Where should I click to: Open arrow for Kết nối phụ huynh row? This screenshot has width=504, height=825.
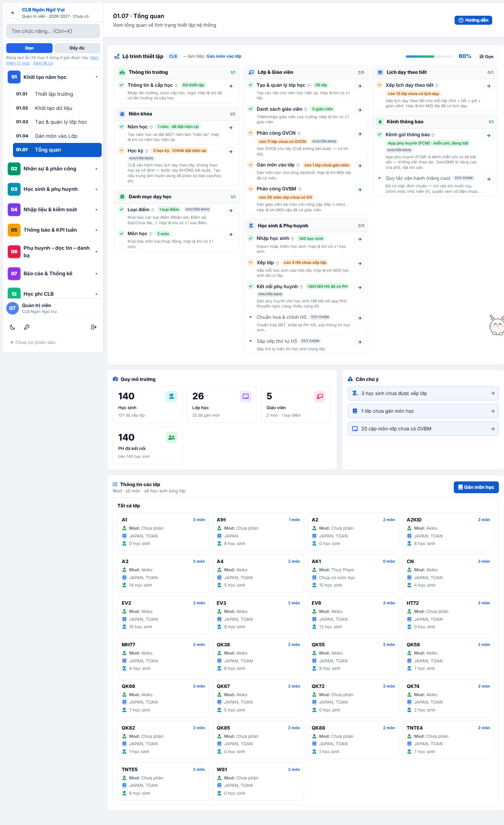(360, 287)
